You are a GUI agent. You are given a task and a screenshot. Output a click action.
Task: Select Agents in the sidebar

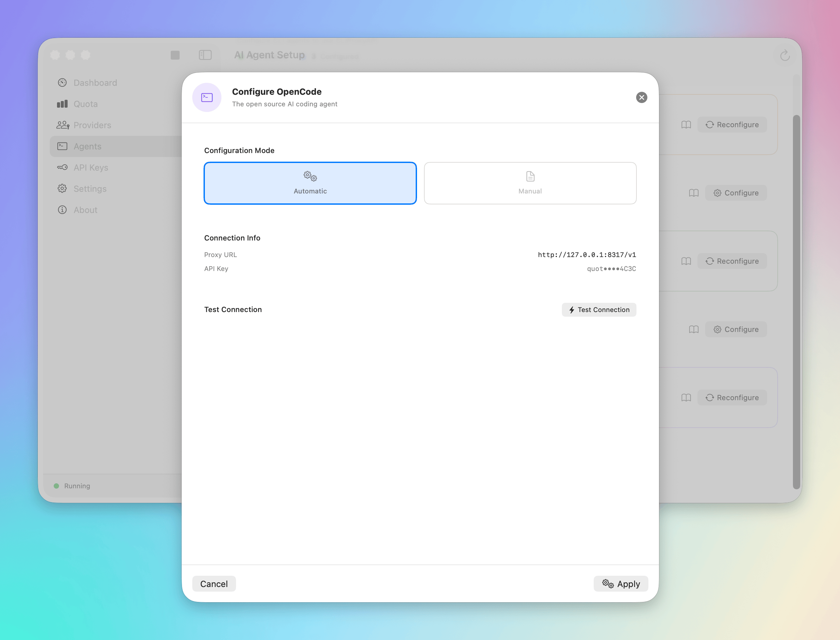click(x=87, y=146)
